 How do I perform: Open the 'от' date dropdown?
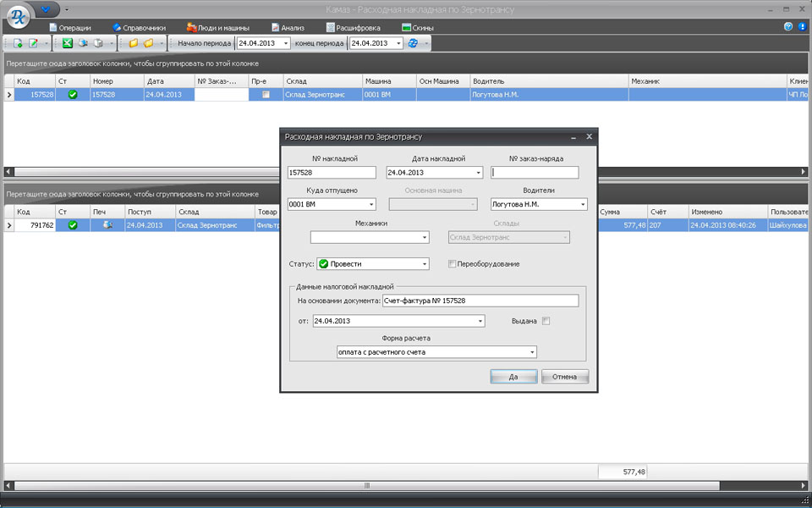pos(480,322)
